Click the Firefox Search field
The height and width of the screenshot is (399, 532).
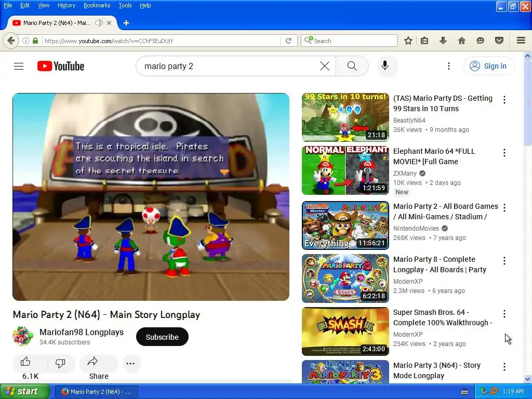[x=349, y=41]
